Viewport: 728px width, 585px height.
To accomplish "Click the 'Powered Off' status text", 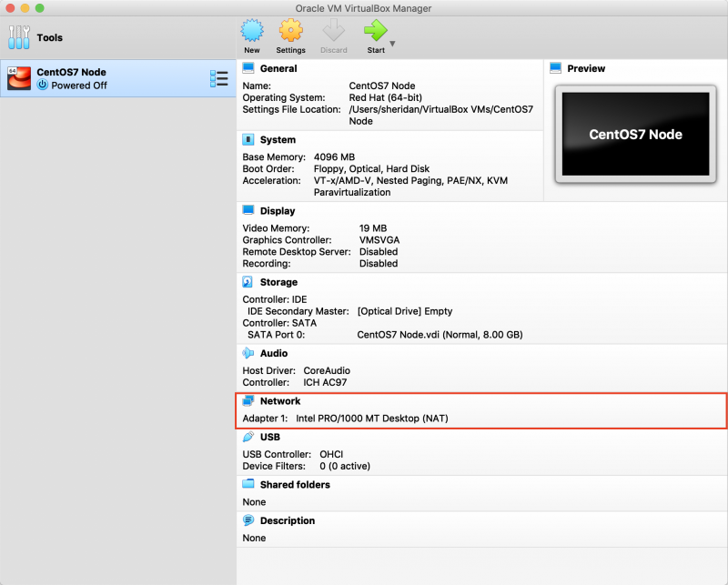I will 79,86.
